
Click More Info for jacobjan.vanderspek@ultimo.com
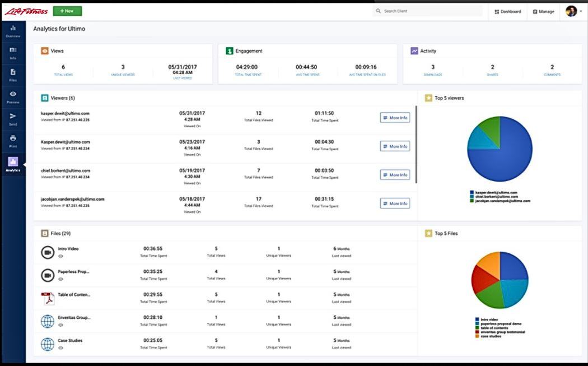pos(395,203)
